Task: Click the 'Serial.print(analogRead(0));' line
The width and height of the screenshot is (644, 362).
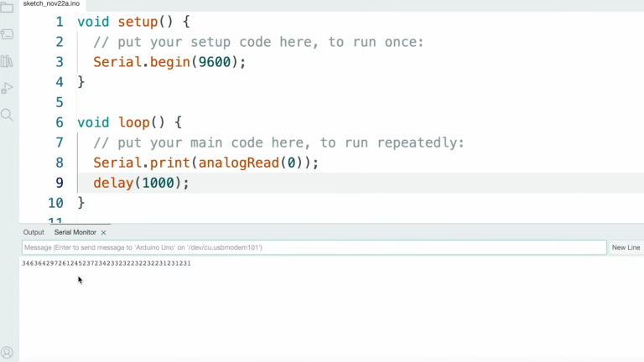Action: click(205, 163)
